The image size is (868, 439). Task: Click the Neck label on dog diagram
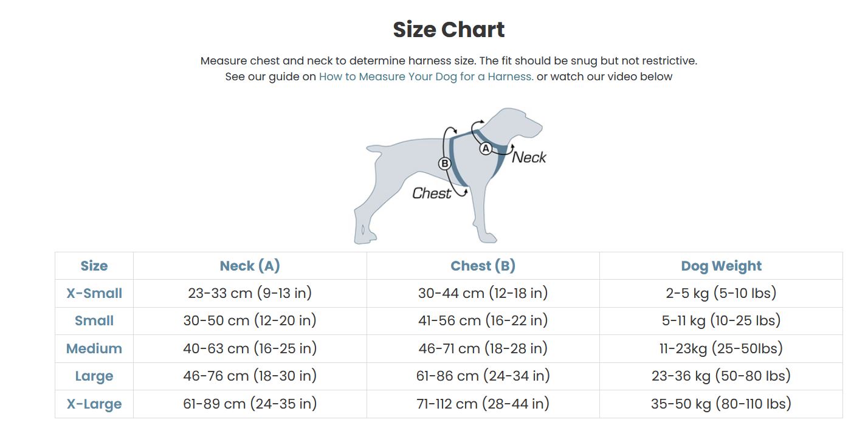[529, 157]
